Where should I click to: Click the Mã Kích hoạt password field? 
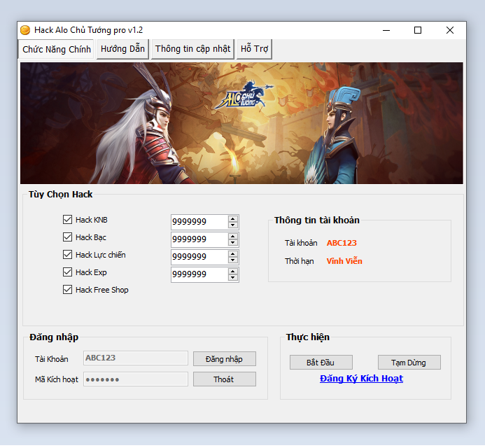click(136, 379)
